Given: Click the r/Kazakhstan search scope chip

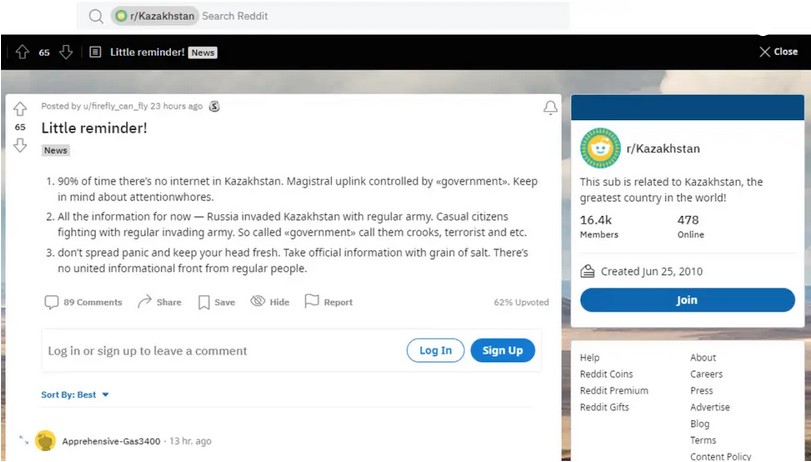Looking at the screenshot, I should click(155, 16).
